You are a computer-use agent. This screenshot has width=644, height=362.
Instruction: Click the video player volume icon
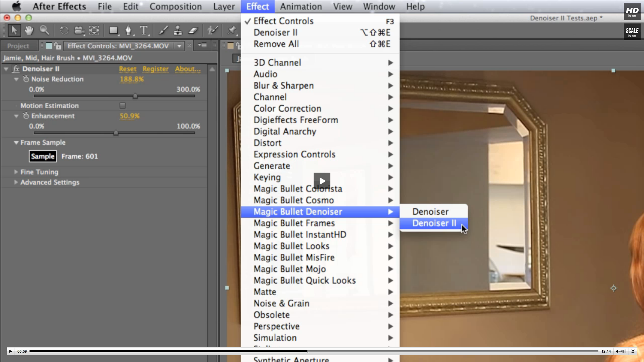[x=621, y=351]
